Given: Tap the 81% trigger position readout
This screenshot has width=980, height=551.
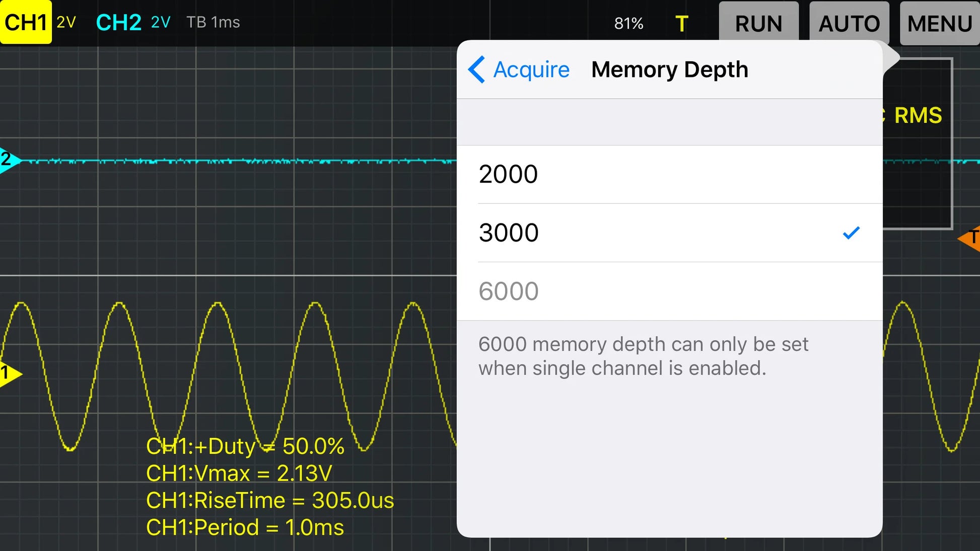Looking at the screenshot, I should [x=628, y=23].
